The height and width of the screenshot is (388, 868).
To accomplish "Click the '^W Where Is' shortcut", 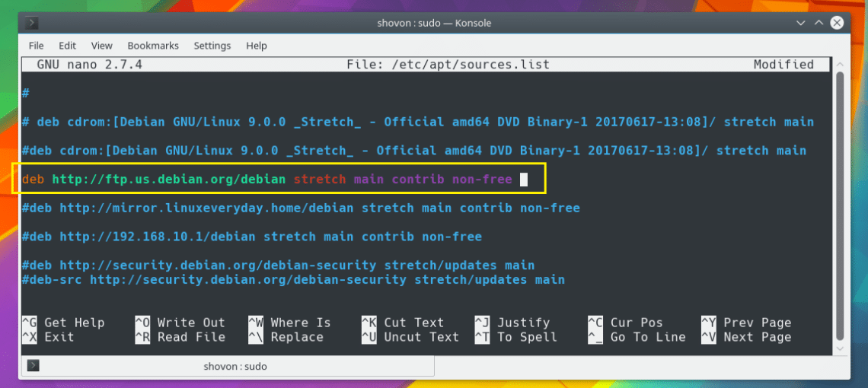I will click(289, 323).
